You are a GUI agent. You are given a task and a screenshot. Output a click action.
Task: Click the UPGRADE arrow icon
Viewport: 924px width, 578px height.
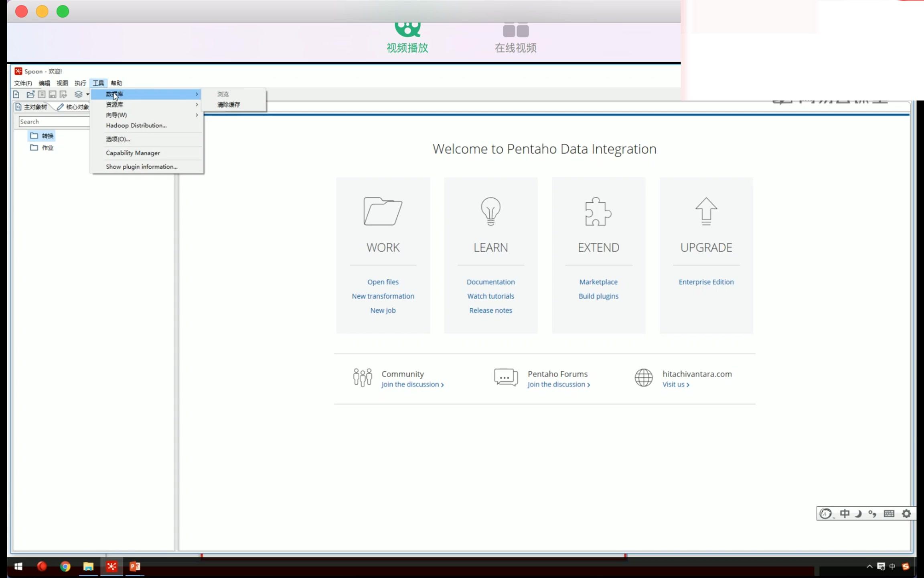[x=706, y=212]
